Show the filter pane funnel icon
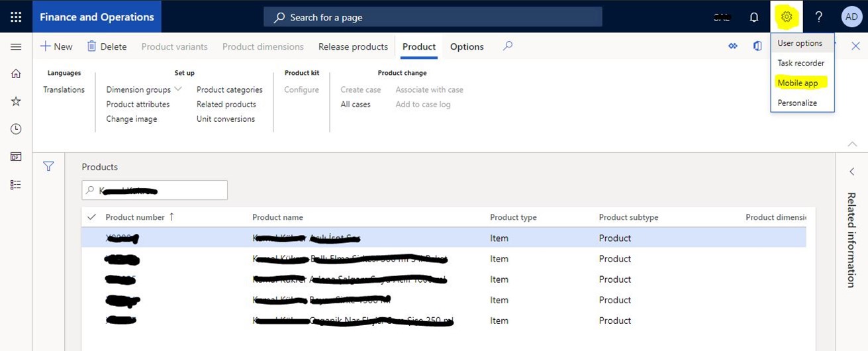The height and width of the screenshot is (351, 868). [48, 166]
